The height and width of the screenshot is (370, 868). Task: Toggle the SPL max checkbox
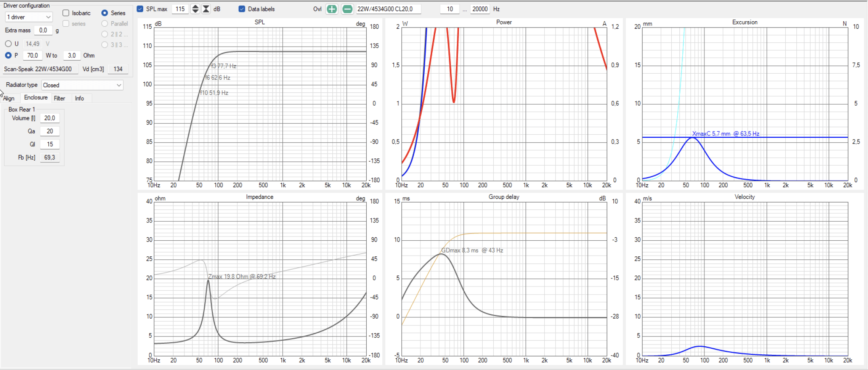[x=140, y=9]
